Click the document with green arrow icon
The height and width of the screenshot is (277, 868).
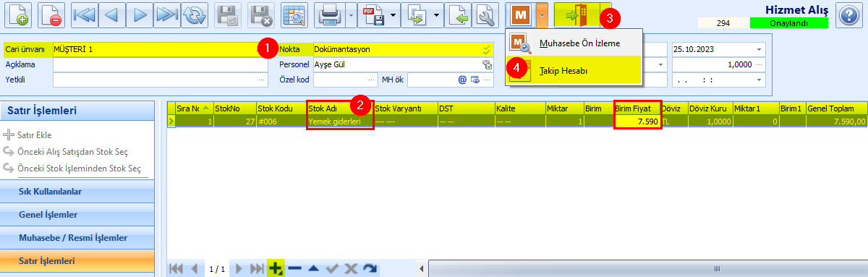pos(458,15)
